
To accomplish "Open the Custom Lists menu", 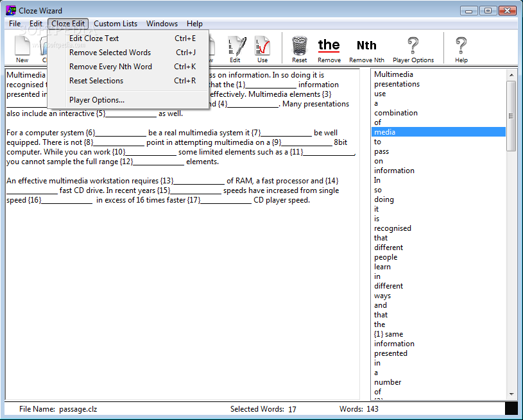I will tap(116, 24).
